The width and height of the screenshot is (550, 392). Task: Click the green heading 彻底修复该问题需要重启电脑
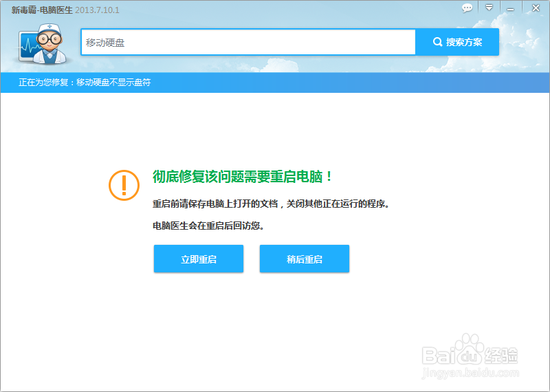point(242,177)
